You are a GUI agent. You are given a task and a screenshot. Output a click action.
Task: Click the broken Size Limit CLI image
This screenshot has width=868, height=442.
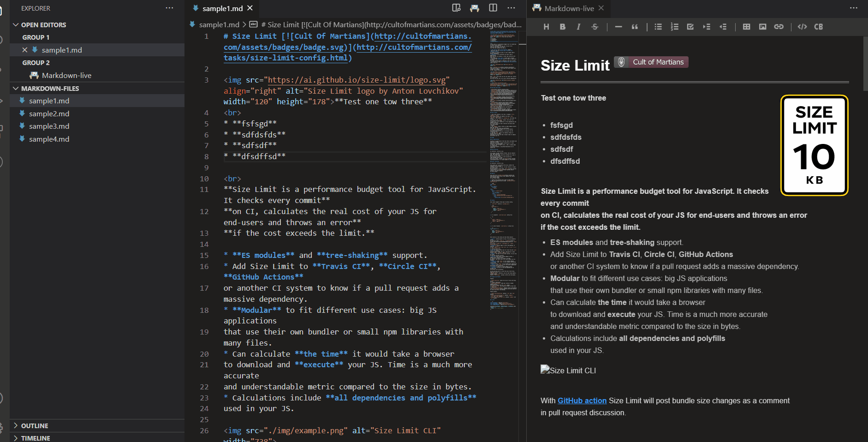pyautogui.click(x=568, y=370)
